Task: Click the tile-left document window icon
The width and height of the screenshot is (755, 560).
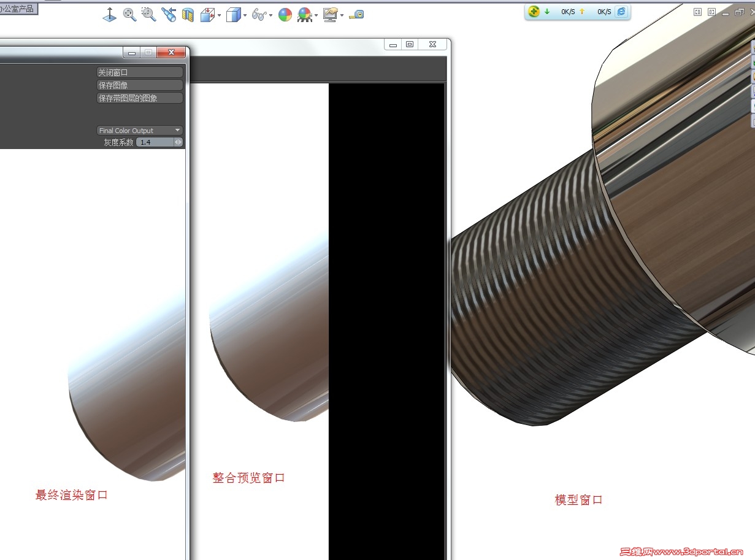Action: pyautogui.click(x=698, y=12)
